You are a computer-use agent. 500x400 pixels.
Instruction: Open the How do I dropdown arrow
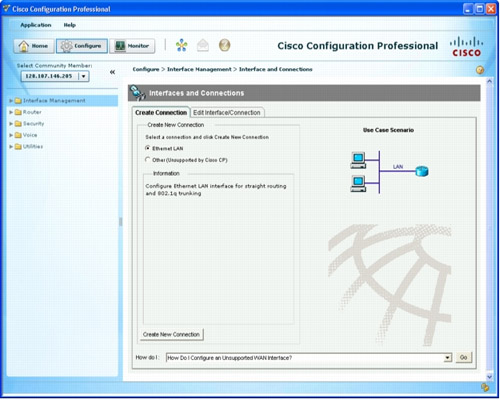pyautogui.click(x=447, y=358)
